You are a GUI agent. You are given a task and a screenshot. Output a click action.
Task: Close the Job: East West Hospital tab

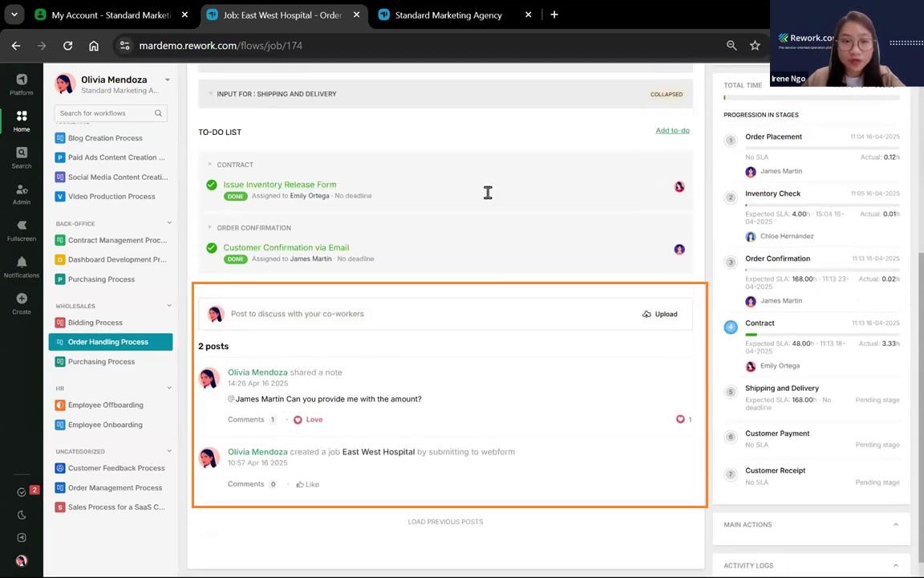[356, 14]
